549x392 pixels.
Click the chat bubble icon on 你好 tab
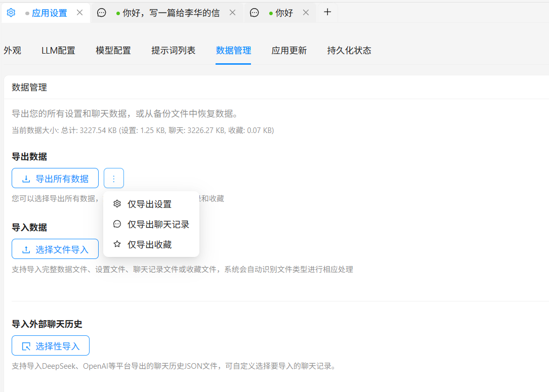(x=255, y=13)
